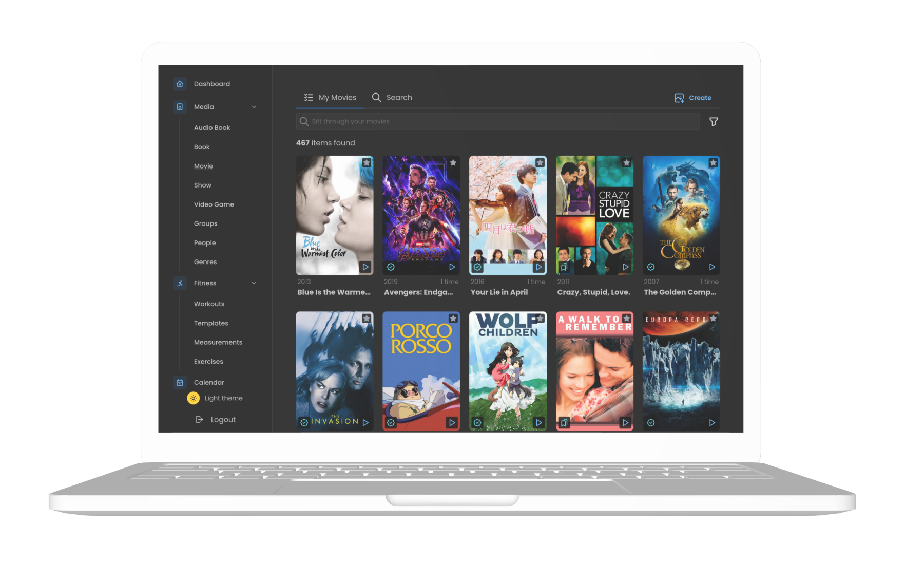Click play icon on Your Lie in April

539,267
